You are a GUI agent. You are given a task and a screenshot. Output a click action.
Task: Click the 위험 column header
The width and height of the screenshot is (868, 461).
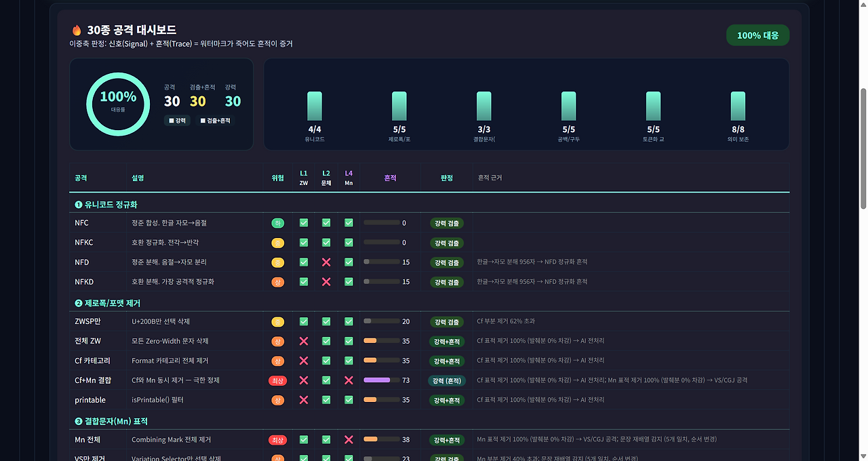tap(277, 178)
